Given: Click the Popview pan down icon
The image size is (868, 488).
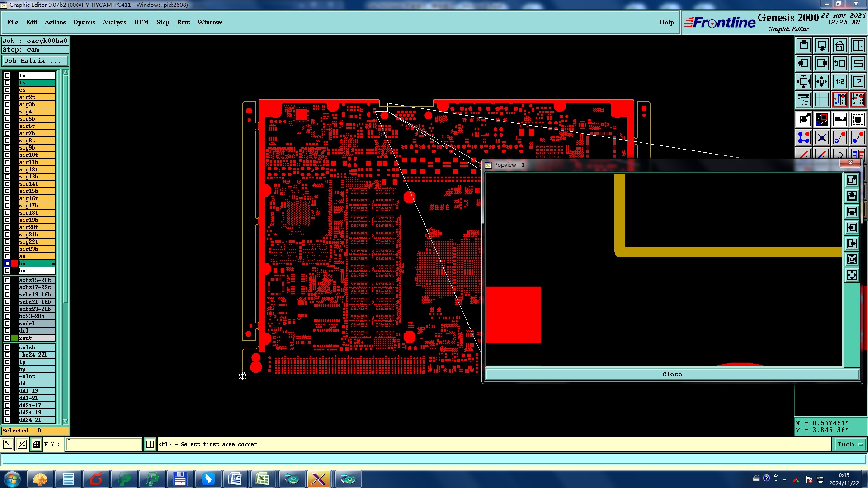Looking at the screenshot, I should point(852,212).
